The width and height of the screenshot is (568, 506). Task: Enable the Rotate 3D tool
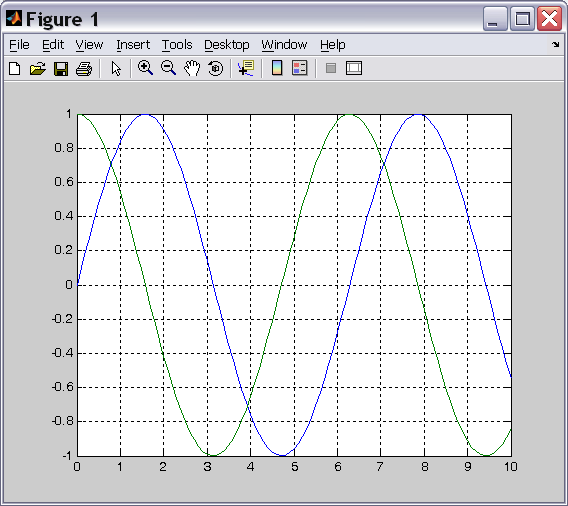[216, 68]
